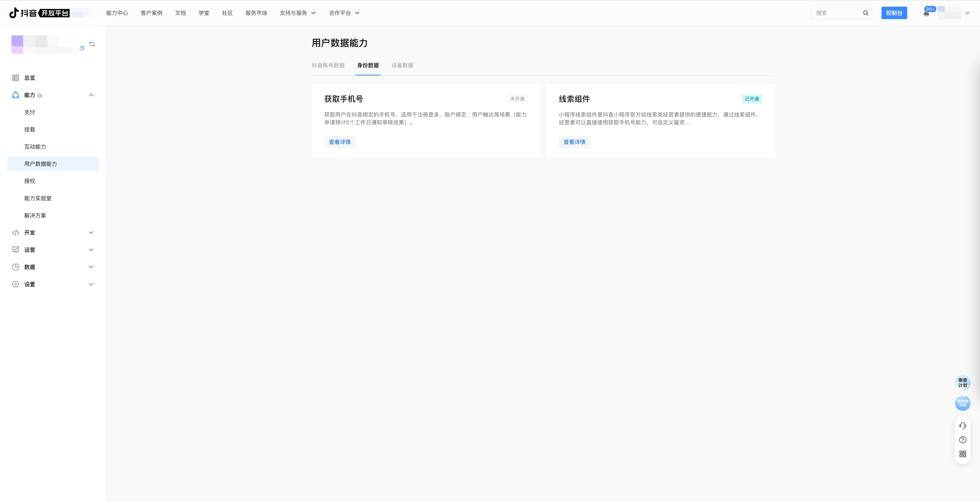The height and width of the screenshot is (502, 980).
Task: Click the blue 控制台 button
Action: 894,13
